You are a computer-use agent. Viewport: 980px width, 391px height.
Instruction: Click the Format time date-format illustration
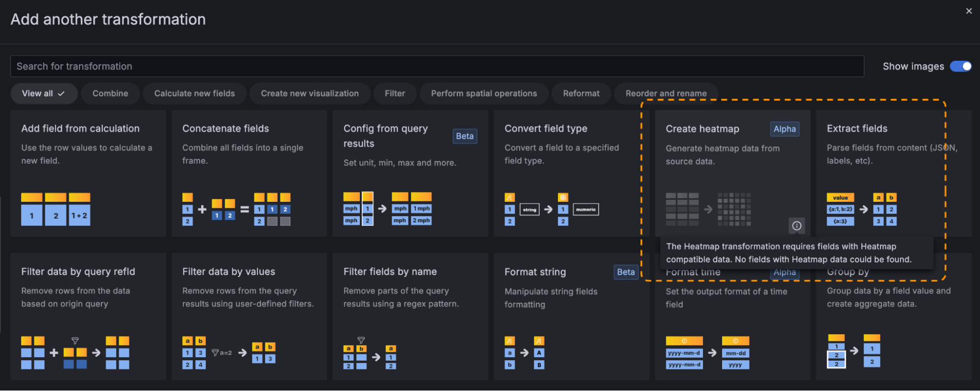(x=707, y=353)
